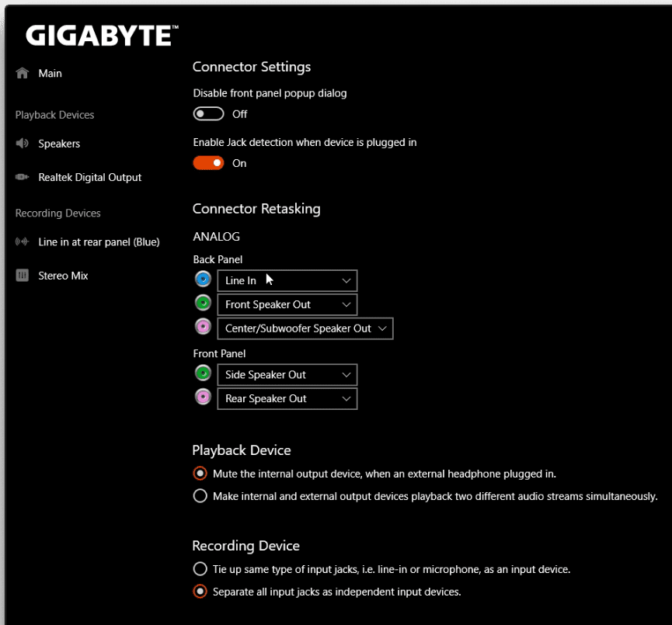Click the Stereo Mix icon
The image size is (672, 625).
22,276
